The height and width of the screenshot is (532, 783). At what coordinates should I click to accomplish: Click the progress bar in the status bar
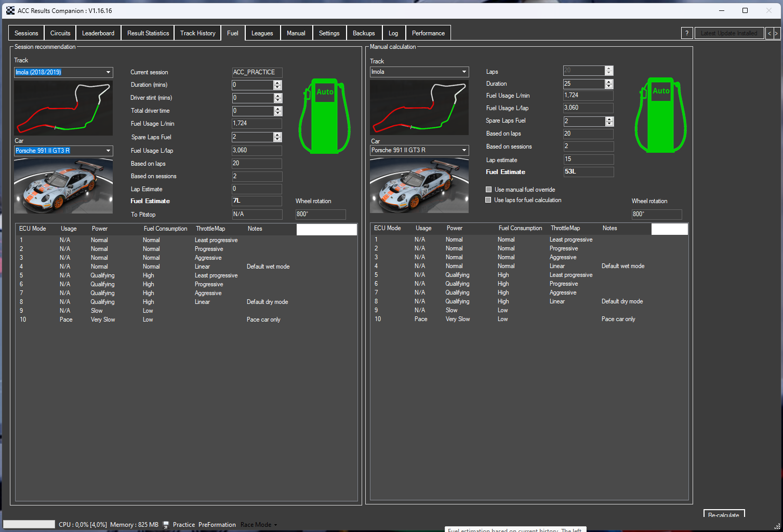pos(29,525)
